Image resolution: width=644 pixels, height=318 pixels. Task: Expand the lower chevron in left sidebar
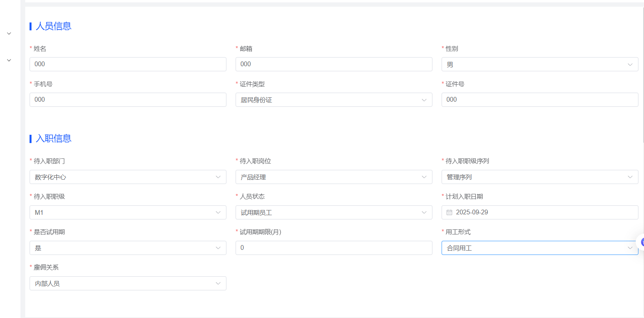coord(9,60)
